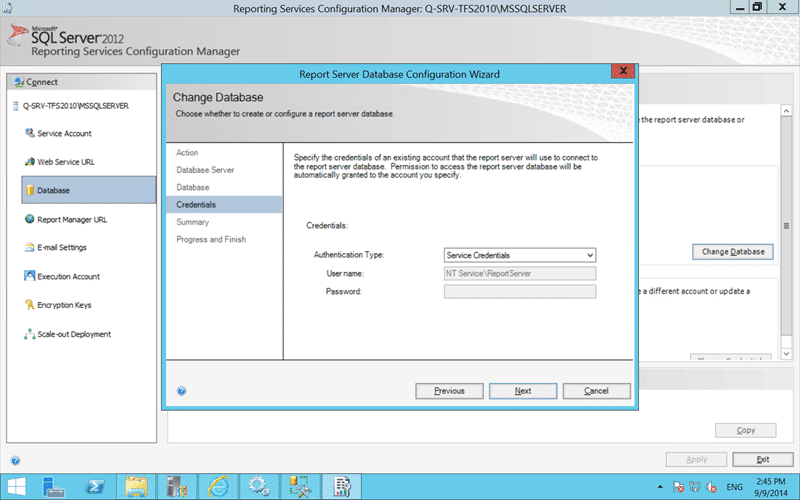
Task: Close the Database Configuration Wizard dialog
Action: click(623, 71)
